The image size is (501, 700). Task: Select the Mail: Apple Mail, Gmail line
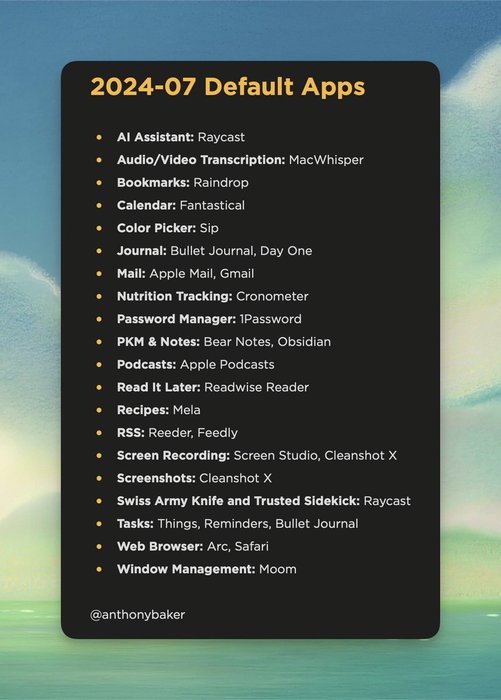tap(185, 274)
